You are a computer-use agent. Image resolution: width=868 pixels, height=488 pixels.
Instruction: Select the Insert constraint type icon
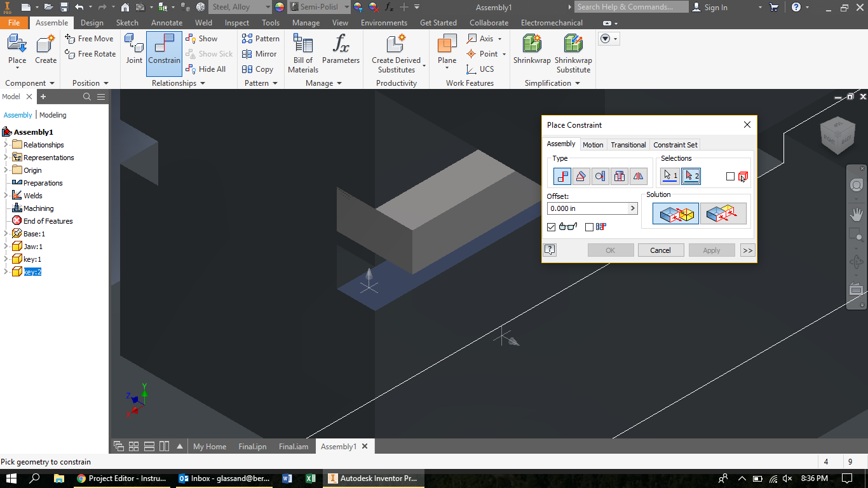[620, 176]
